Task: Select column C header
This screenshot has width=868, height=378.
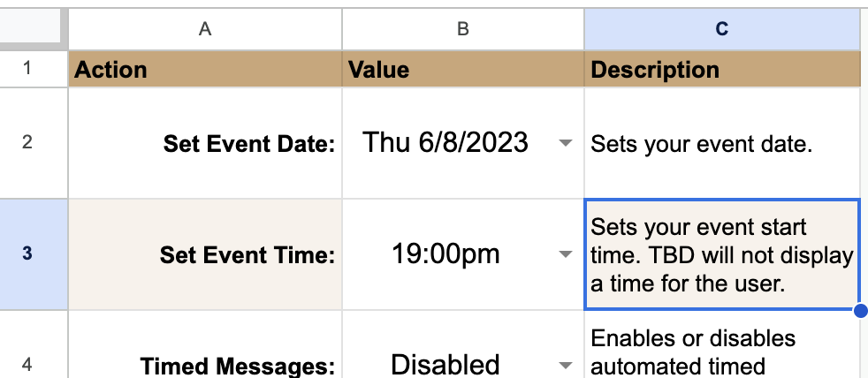Action: 721,29
